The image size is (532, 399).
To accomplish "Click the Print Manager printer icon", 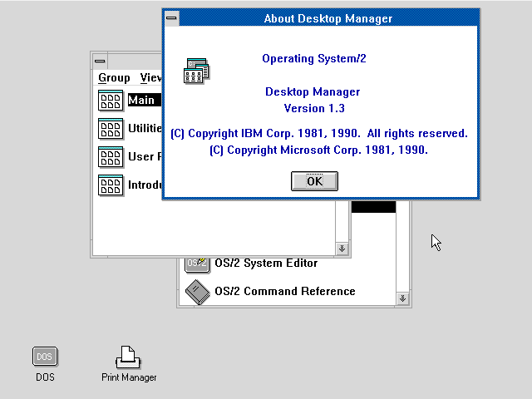I will pos(128,357).
